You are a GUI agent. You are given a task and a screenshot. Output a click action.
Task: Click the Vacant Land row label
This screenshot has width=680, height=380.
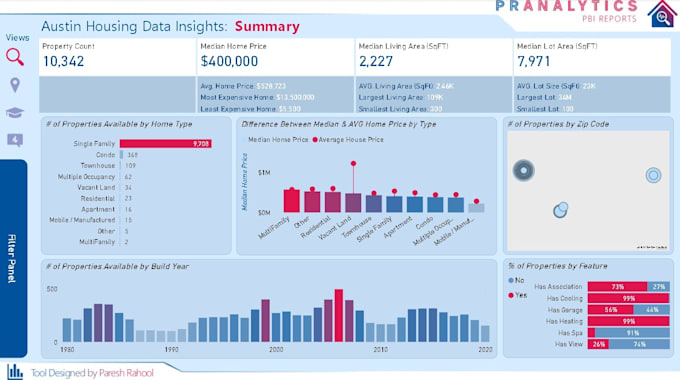pos(96,187)
